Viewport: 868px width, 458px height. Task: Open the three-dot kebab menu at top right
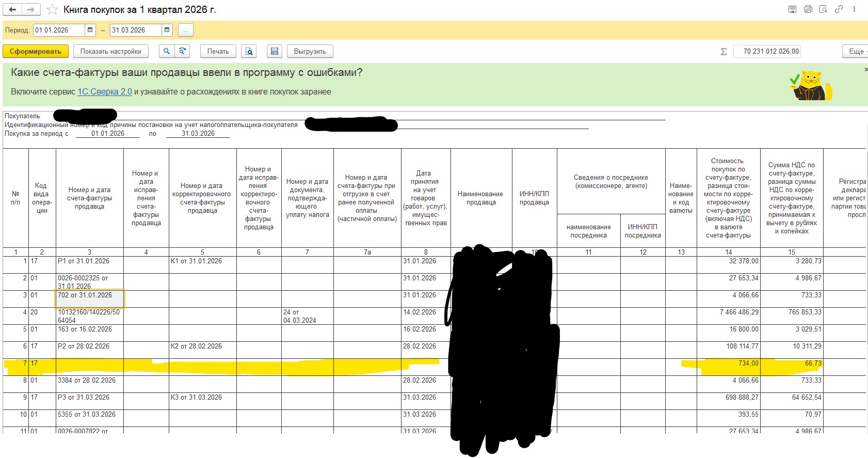[x=855, y=9]
